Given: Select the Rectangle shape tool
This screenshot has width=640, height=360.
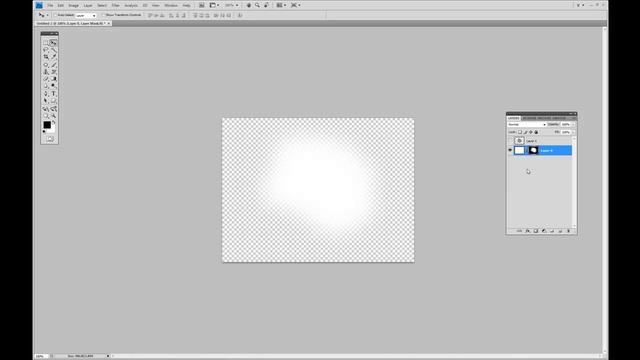Looking at the screenshot, I should coord(53,101).
